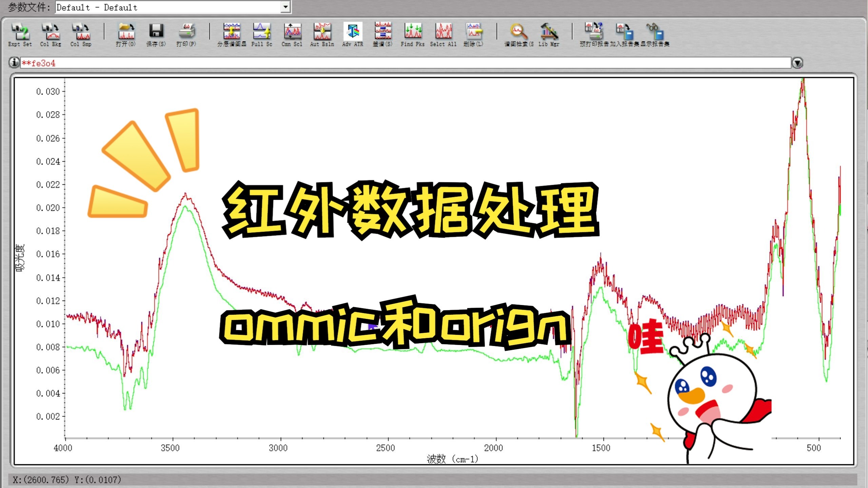Preview and print report (预打印报告)
868x488 pixels.
tap(594, 34)
